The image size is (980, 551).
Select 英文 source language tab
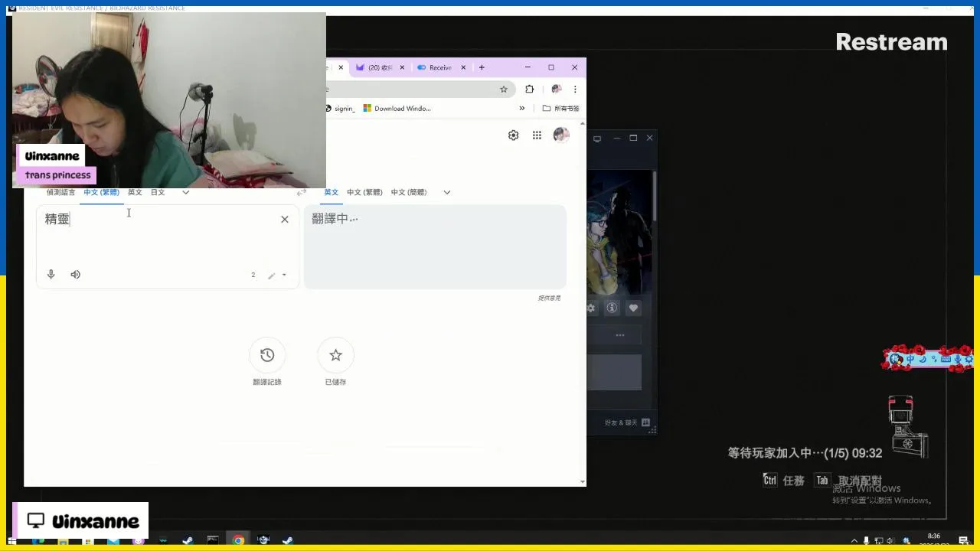tap(135, 192)
